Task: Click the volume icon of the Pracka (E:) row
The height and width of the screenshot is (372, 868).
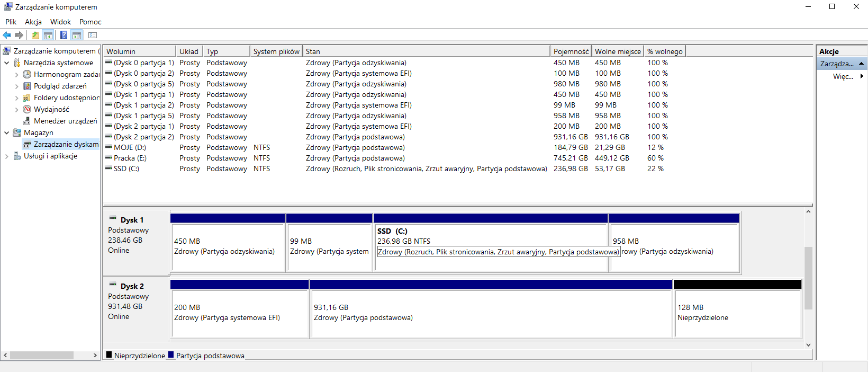Action: (x=108, y=158)
